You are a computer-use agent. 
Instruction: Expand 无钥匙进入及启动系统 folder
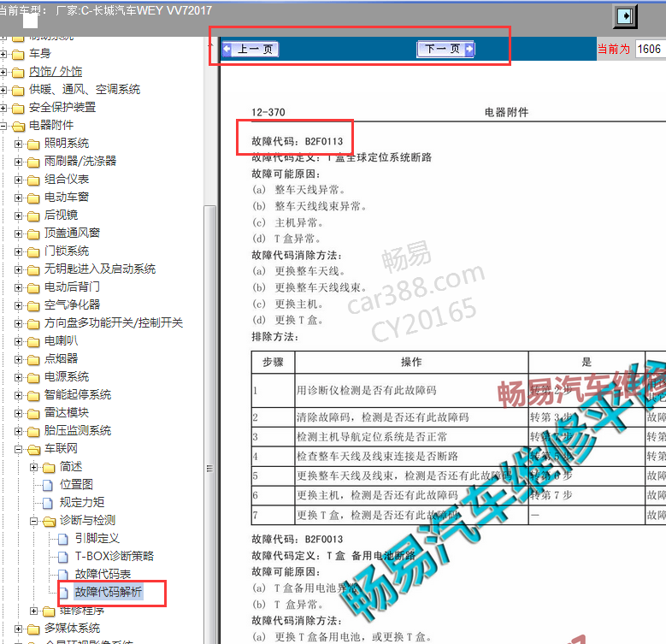tap(18, 269)
